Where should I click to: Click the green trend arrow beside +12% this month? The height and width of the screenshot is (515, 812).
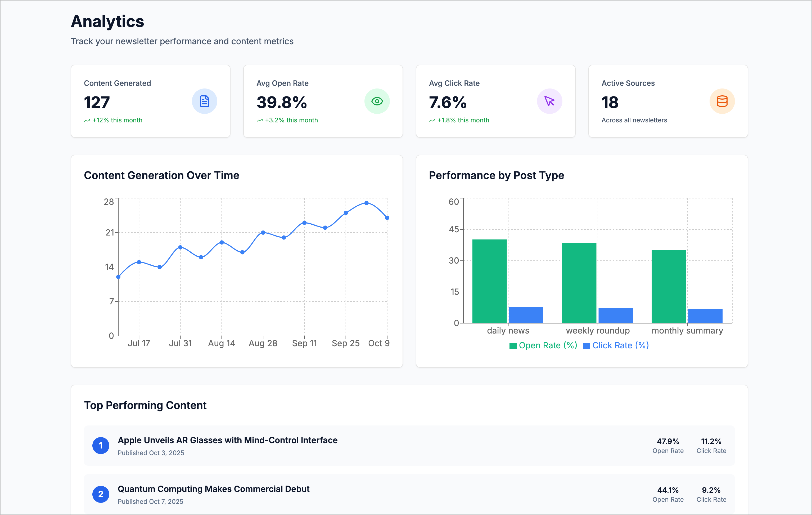pos(87,121)
